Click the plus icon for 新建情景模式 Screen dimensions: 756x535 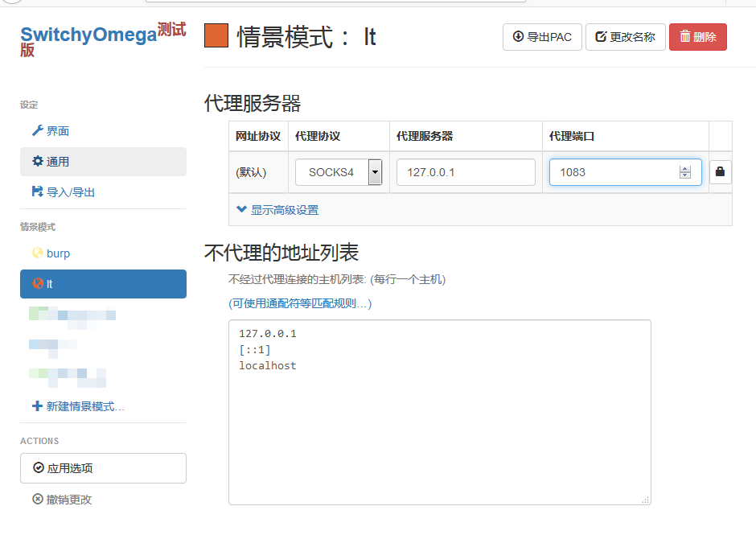coord(37,406)
